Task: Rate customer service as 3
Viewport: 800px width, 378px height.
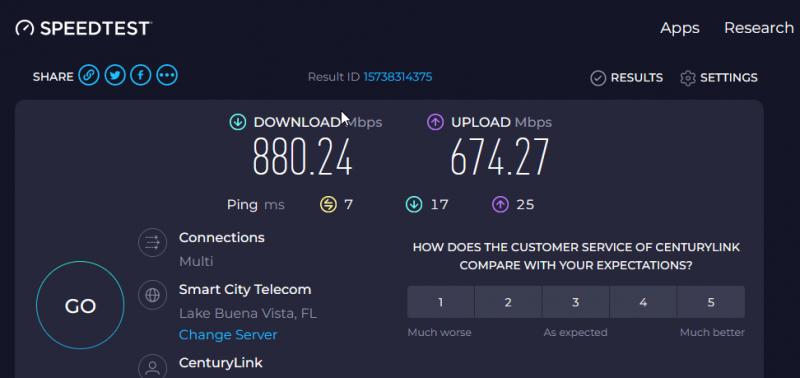Action: tap(576, 302)
